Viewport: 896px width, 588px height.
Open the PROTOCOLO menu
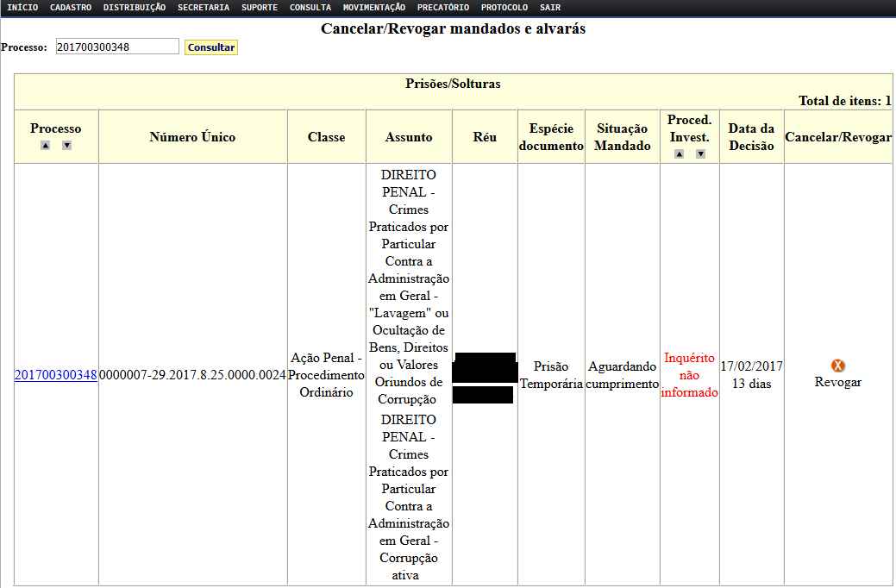[x=504, y=8]
